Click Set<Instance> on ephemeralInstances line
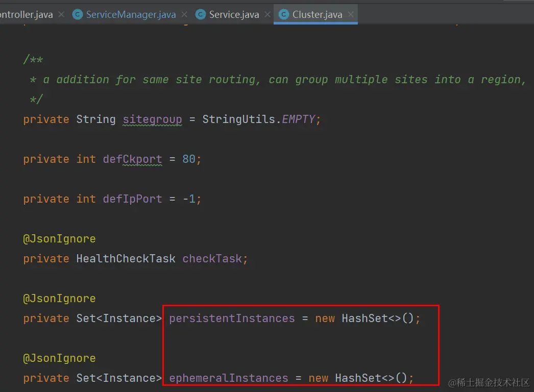Image resolution: width=534 pixels, height=392 pixels. (x=119, y=378)
